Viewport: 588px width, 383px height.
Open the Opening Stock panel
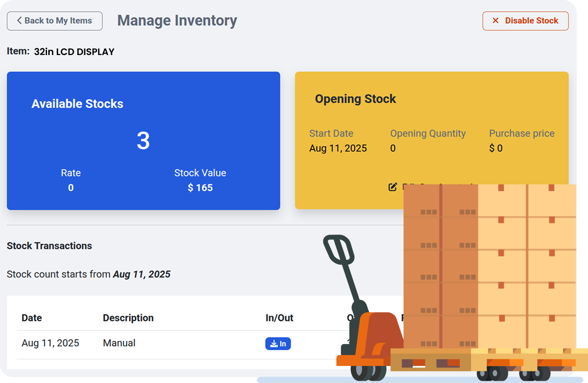point(355,99)
